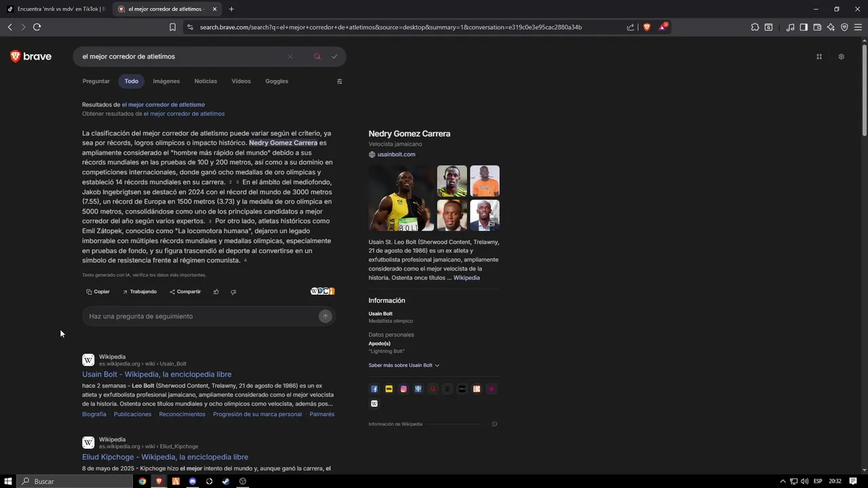Share the AI answer via Compartir
Image resolution: width=868 pixels, height=488 pixels.
pos(185,291)
